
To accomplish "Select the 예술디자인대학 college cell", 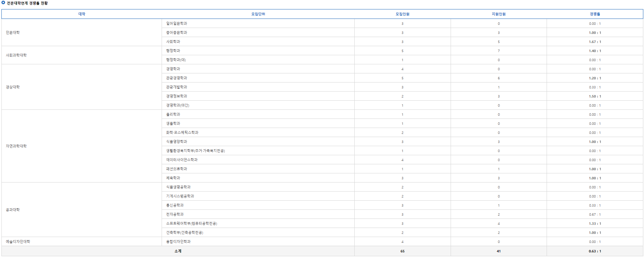I will click(x=82, y=242).
